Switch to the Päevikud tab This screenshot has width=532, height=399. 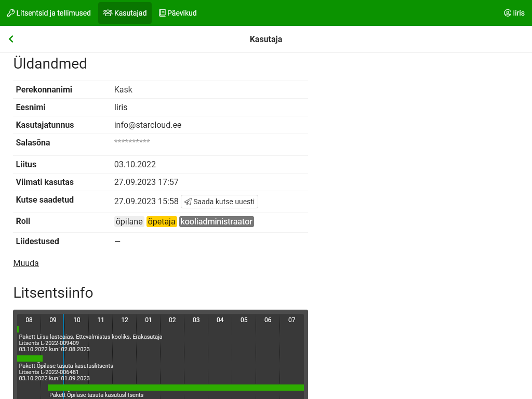tap(178, 13)
